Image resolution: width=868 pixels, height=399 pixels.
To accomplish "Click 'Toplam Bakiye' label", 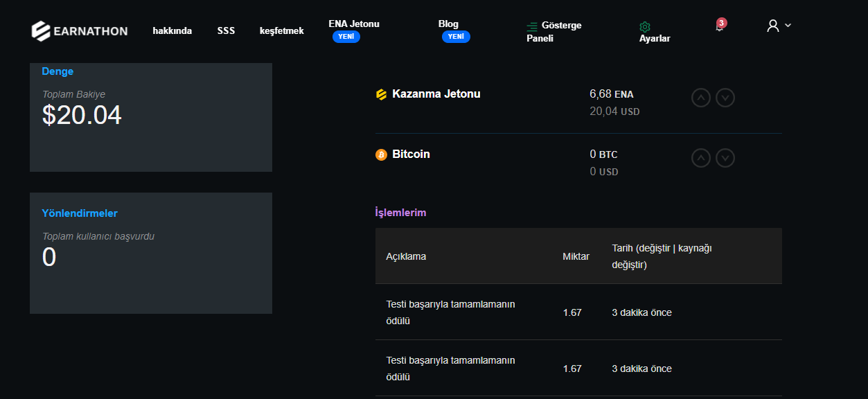I will 73,94.
